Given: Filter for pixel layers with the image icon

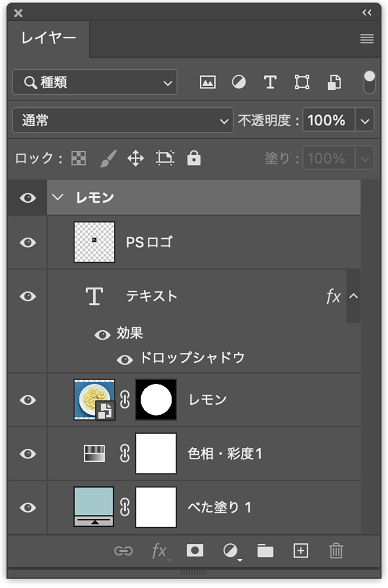Looking at the screenshot, I should click(207, 82).
